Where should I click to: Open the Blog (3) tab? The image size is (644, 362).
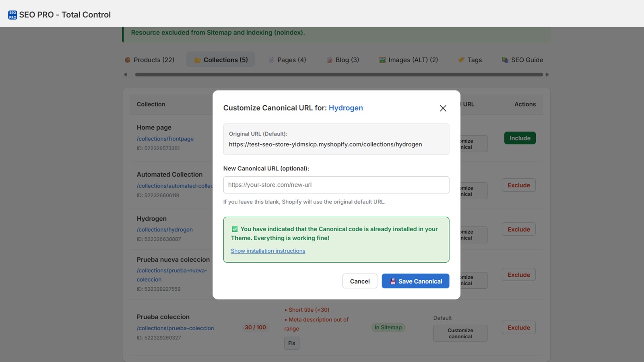tap(343, 60)
